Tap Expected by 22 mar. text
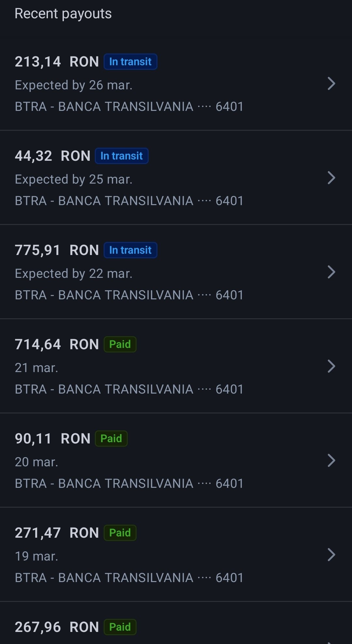The height and width of the screenshot is (644, 352). pyautogui.click(x=74, y=274)
